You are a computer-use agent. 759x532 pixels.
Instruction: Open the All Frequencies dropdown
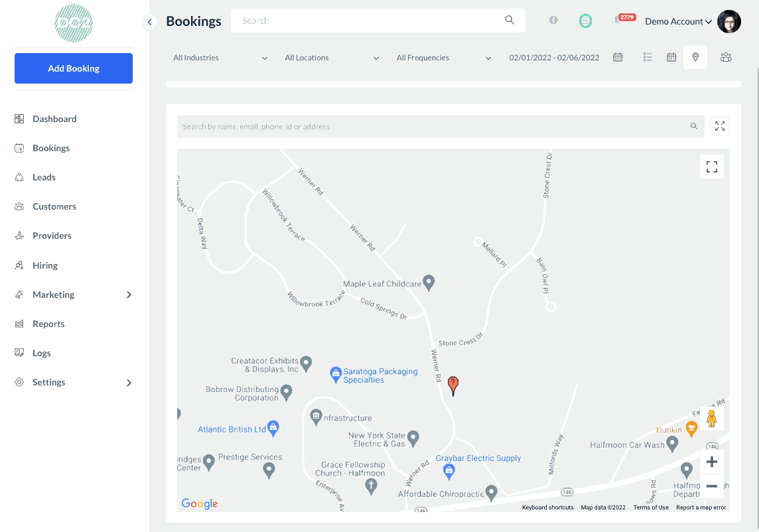point(443,58)
